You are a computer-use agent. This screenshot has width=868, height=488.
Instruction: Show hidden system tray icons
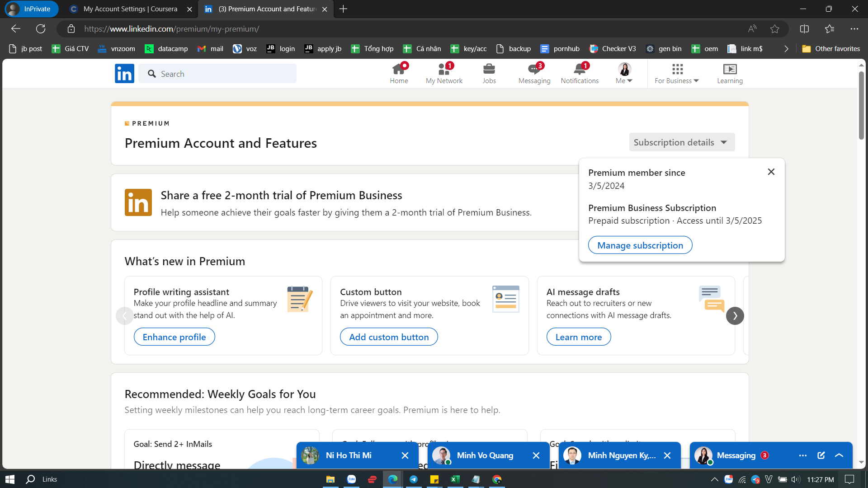click(714, 479)
